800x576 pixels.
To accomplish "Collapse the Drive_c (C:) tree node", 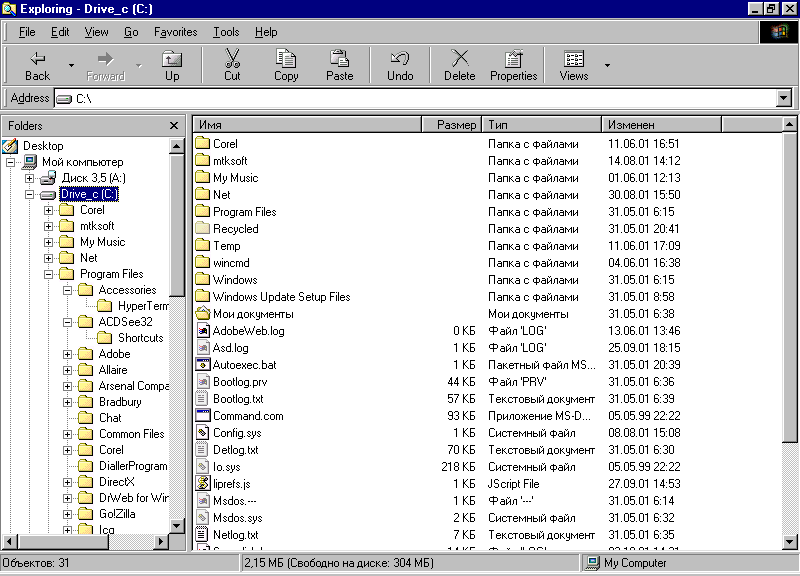I will [x=29, y=194].
